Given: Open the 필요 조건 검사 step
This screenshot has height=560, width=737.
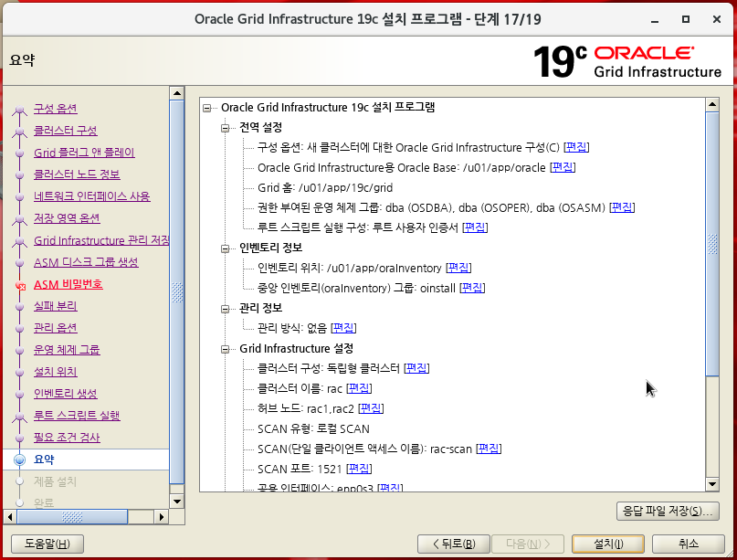Looking at the screenshot, I should [67, 438].
